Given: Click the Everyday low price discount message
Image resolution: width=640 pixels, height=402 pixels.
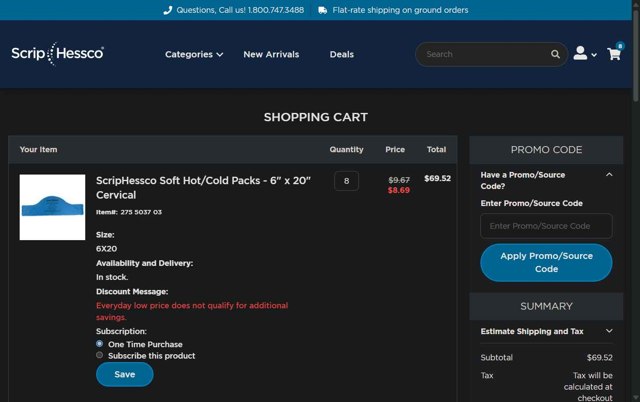Looking at the screenshot, I should click(192, 311).
